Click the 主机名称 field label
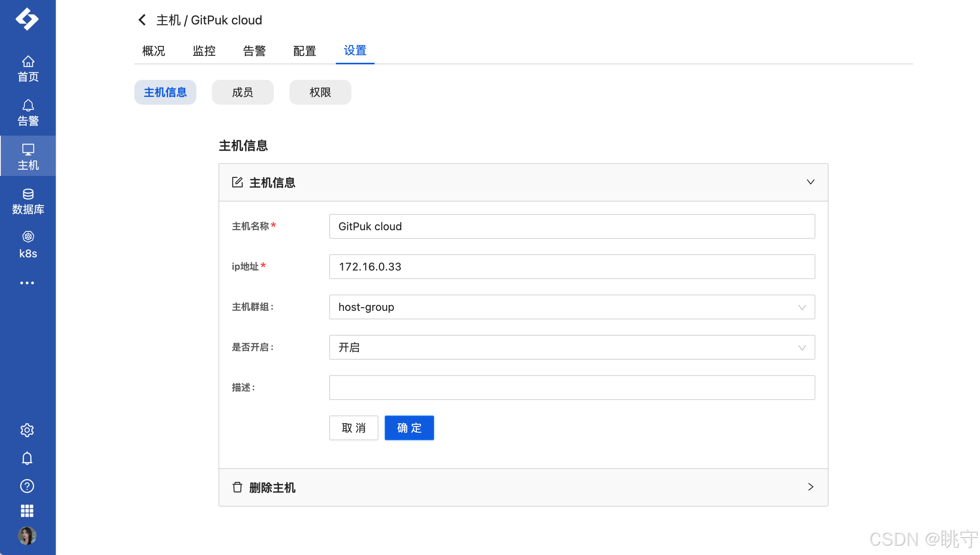Screen dimensions: 980x555 (251, 226)
